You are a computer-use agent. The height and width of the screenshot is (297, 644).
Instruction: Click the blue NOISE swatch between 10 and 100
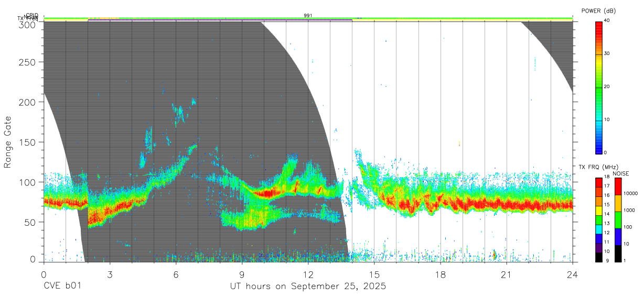(618, 236)
